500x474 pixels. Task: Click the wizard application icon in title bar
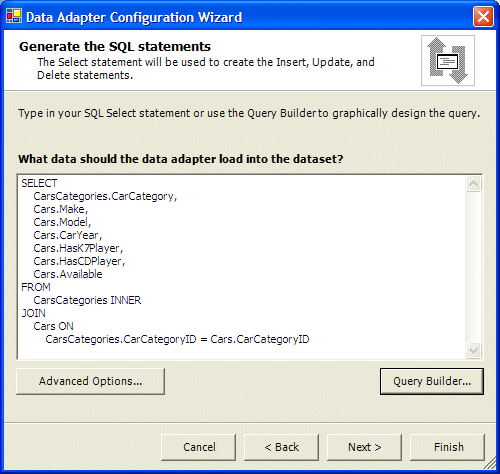coord(14,16)
